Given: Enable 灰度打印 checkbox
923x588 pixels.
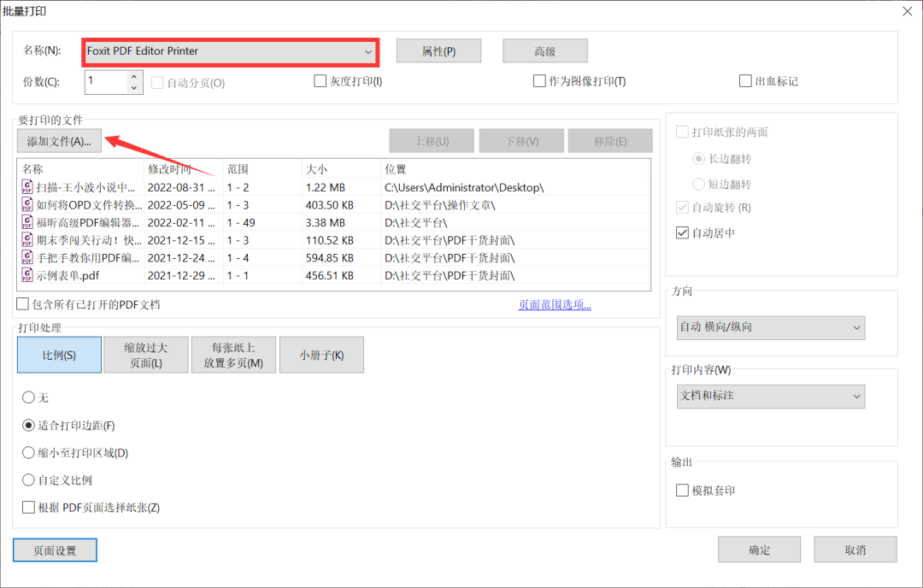Looking at the screenshot, I should coord(320,81).
